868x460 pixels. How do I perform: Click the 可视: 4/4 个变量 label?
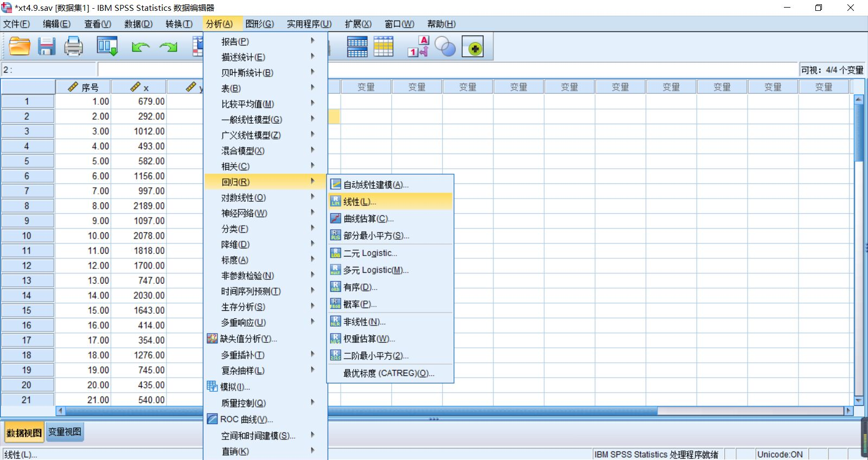[x=832, y=70]
